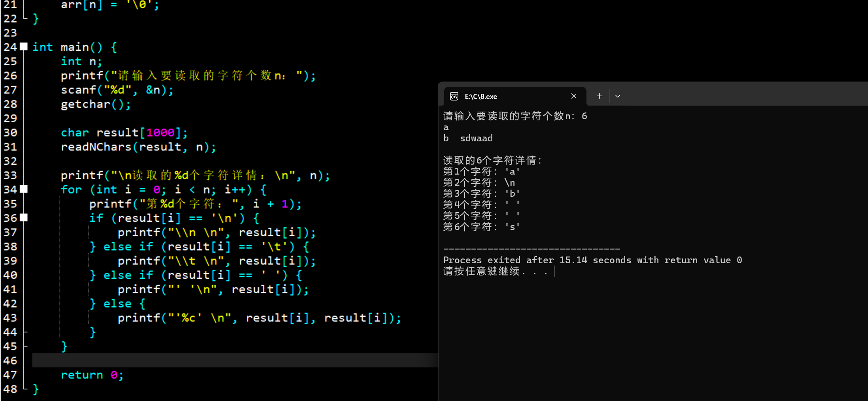Click the printf("\\t \n", result[i]); line
The image size is (868, 401).
tap(217, 261)
